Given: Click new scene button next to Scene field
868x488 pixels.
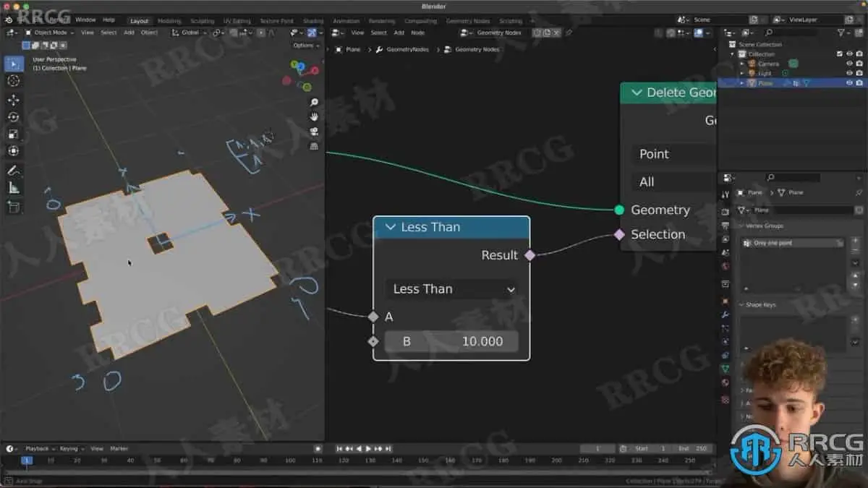Looking at the screenshot, I should [754, 20].
